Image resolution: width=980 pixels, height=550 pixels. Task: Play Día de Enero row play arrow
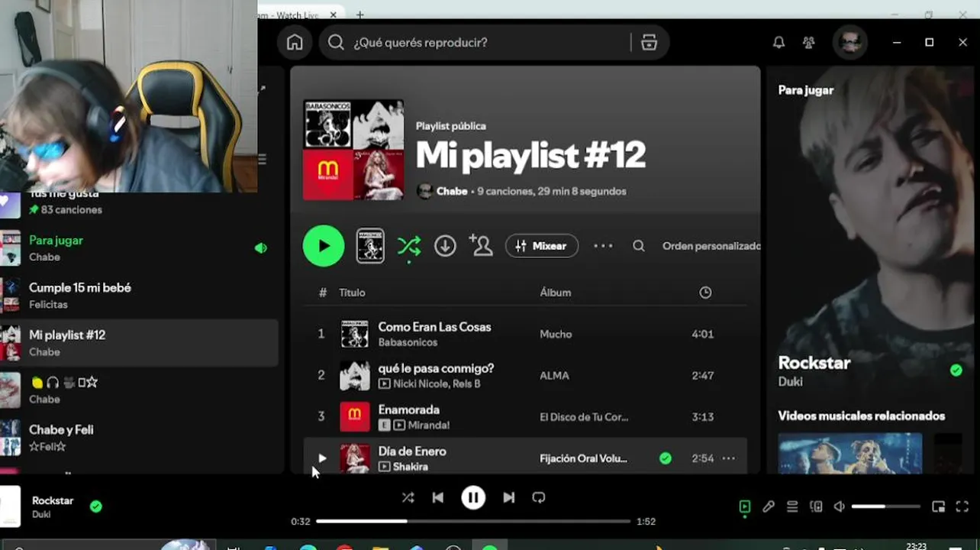click(322, 458)
